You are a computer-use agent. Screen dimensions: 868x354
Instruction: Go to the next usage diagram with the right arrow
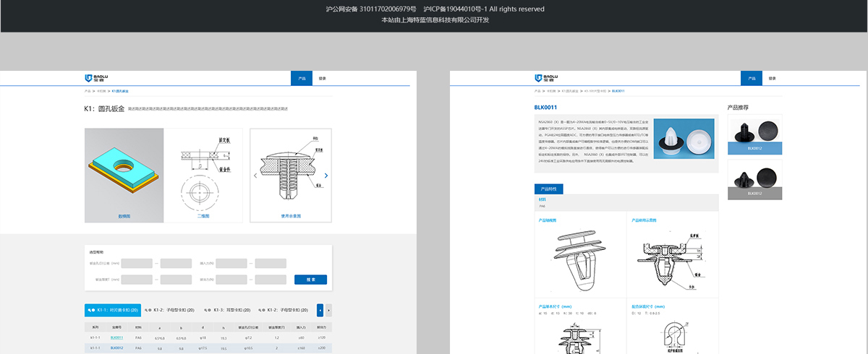(x=326, y=176)
